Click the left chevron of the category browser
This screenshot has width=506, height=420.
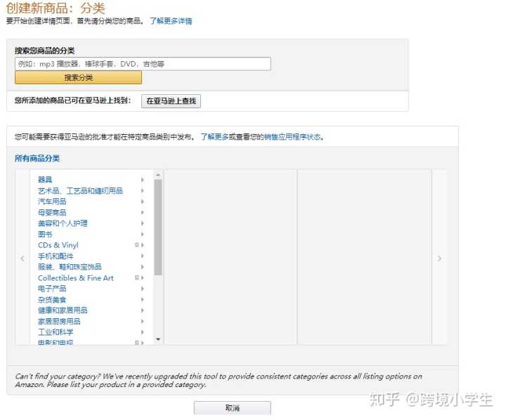pos(22,258)
